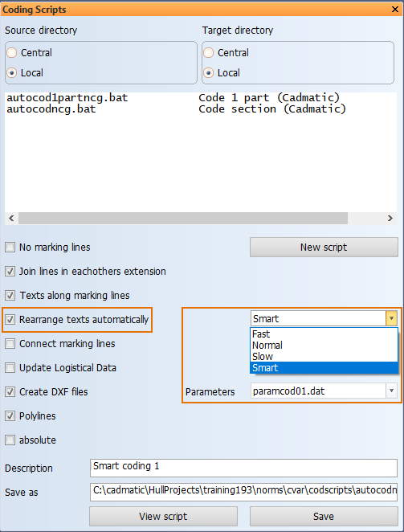
Task: Tick the absolute checkbox
Action: click(x=10, y=440)
